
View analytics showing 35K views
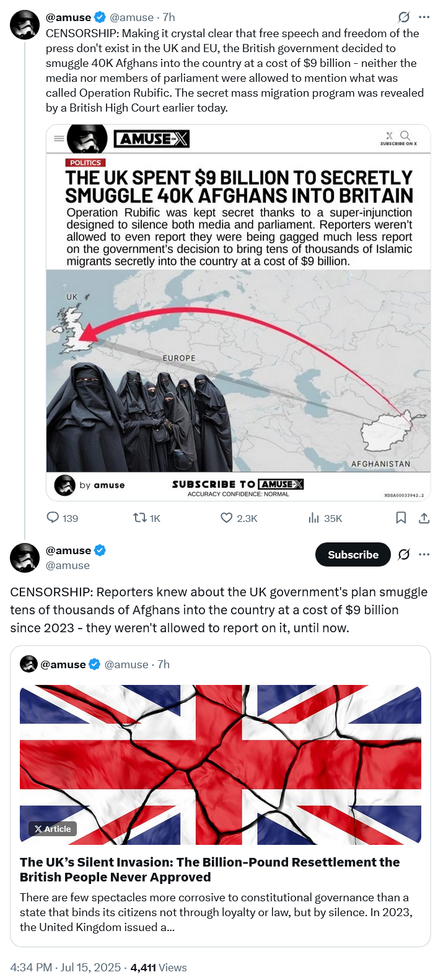click(325, 518)
